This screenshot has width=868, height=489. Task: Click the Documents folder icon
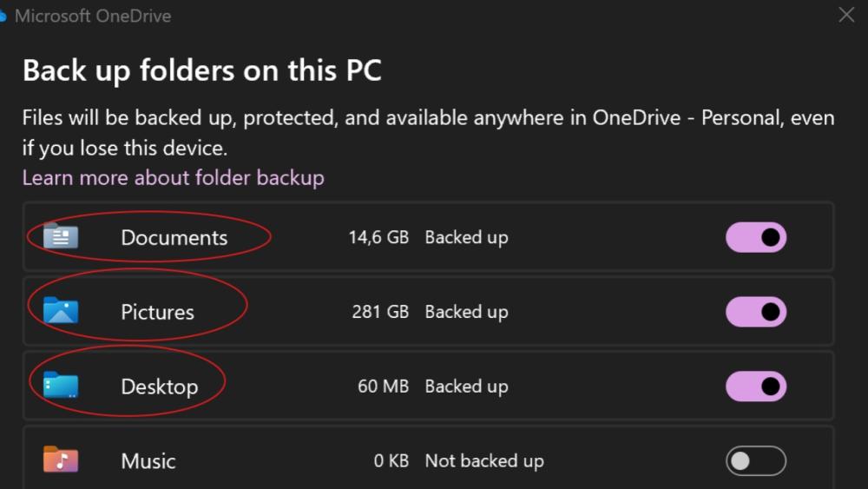[61, 236]
